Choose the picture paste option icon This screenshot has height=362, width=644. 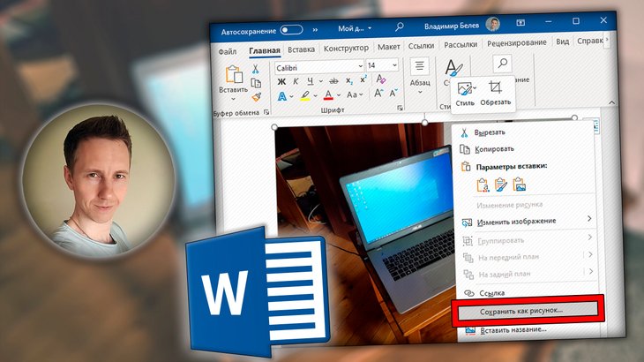[x=519, y=185]
